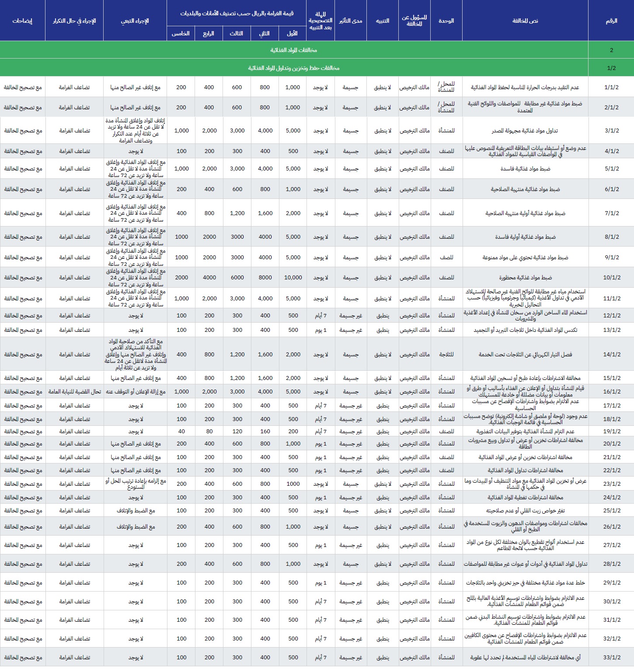The height and width of the screenshot is (672, 634).
Task: Select the "الإجراء في حال التكرار" column header
Action: 74,21
